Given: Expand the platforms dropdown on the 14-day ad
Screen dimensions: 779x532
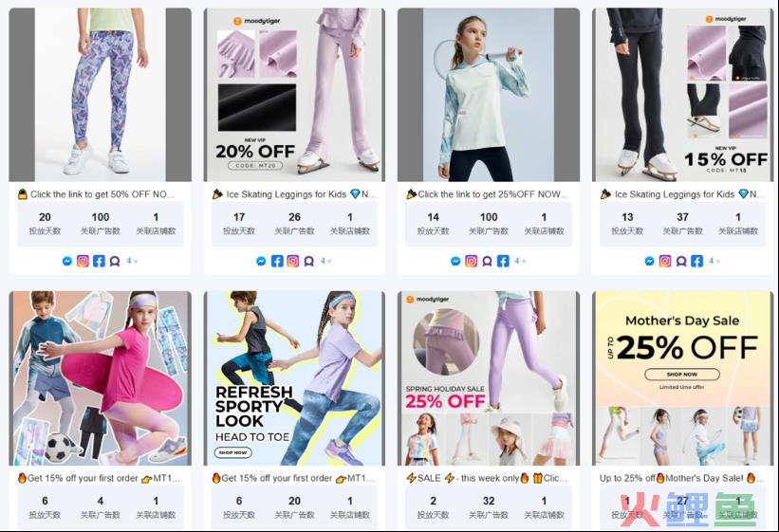Looking at the screenshot, I should pos(520,261).
